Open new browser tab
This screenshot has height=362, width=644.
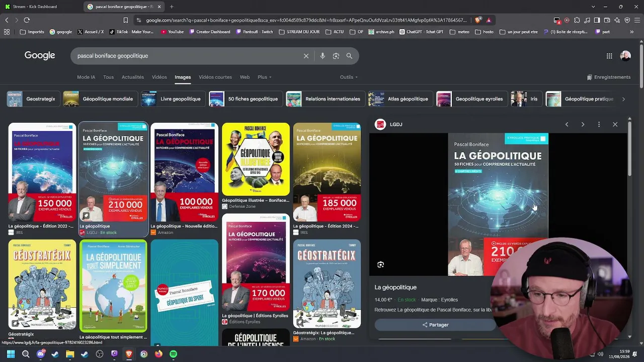[x=172, y=7]
